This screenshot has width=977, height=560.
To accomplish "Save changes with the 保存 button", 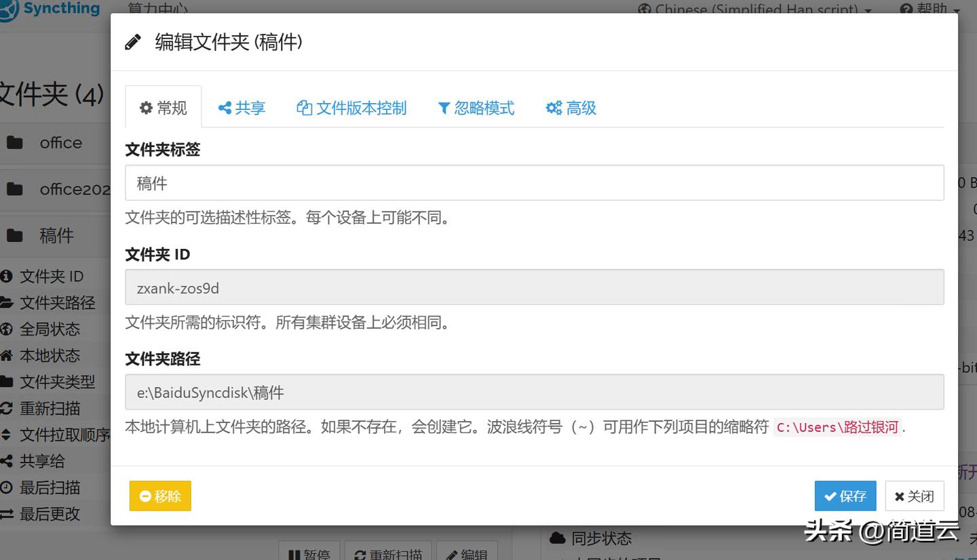I will 845,496.
